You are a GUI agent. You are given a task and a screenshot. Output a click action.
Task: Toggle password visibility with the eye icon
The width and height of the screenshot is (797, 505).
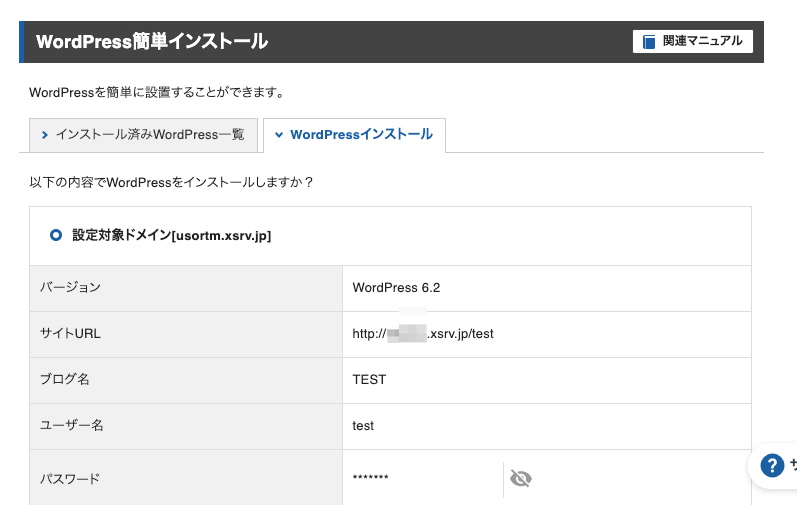coord(520,479)
